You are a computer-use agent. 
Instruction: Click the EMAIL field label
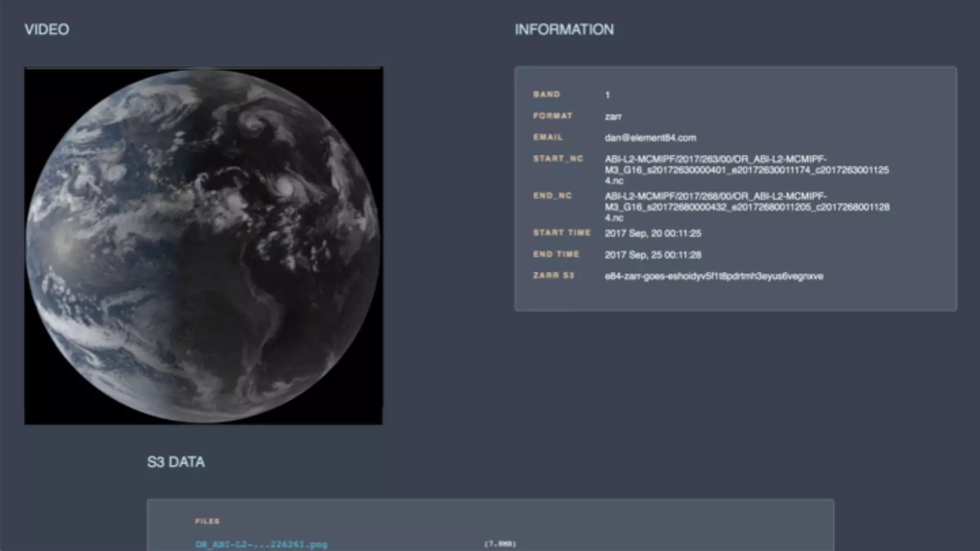[x=548, y=137]
